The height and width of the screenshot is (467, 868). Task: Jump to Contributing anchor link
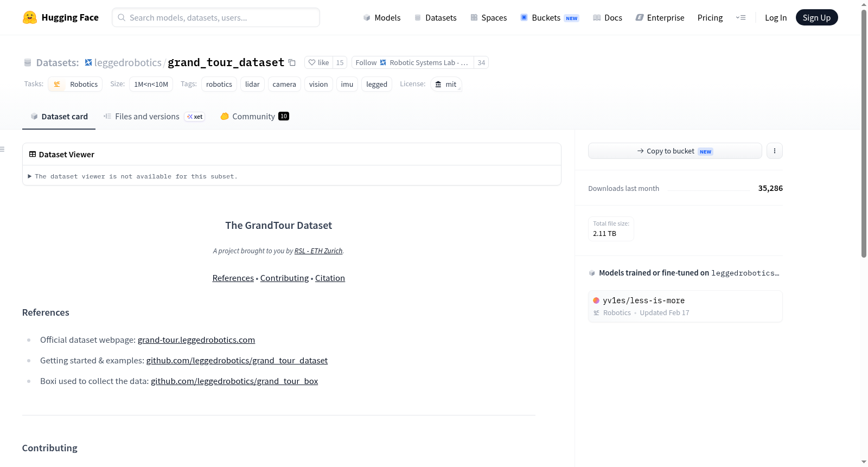click(284, 278)
